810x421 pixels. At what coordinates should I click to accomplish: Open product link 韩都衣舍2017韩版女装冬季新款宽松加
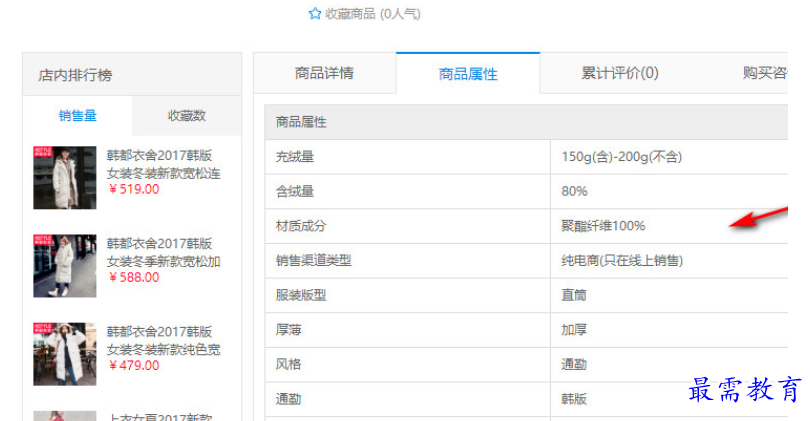point(163,253)
